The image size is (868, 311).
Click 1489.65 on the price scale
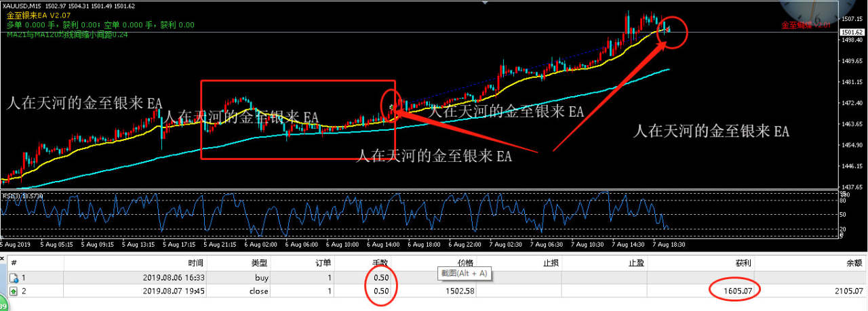coord(852,61)
